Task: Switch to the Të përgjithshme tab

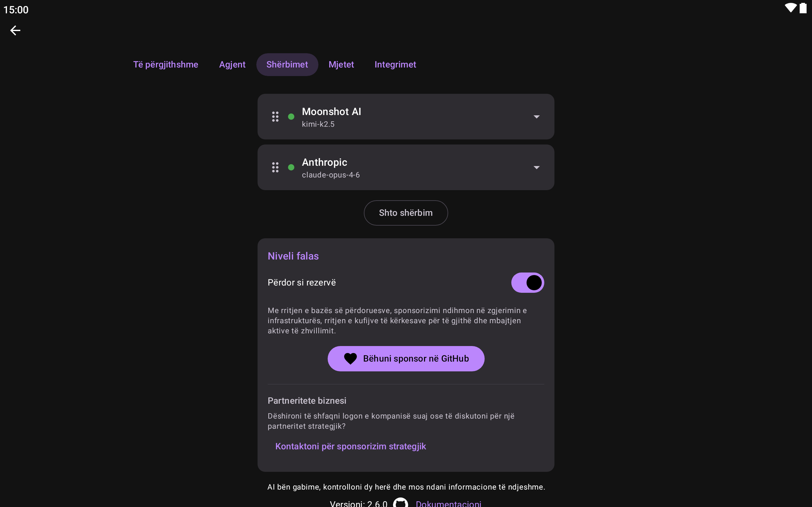Action: [x=166, y=64]
